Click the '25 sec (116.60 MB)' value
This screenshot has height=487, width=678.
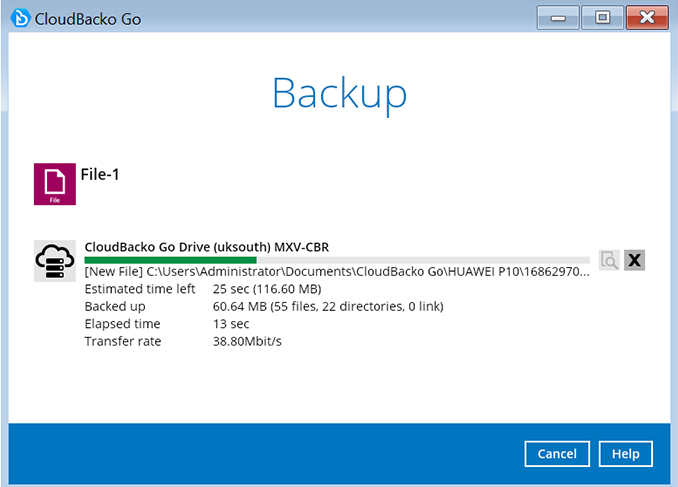tap(267, 289)
